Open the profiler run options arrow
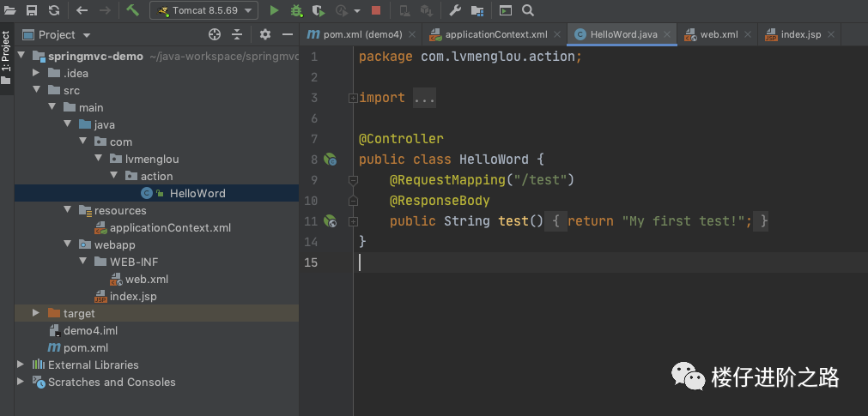 tap(357, 10)
